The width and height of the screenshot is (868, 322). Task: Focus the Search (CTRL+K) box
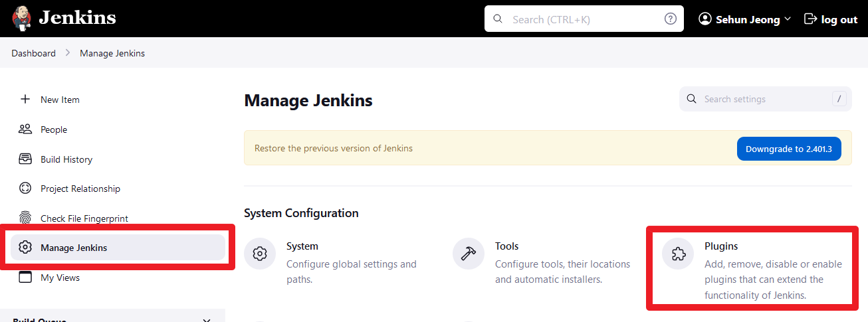pyautogui.click(x=584, y=19)
